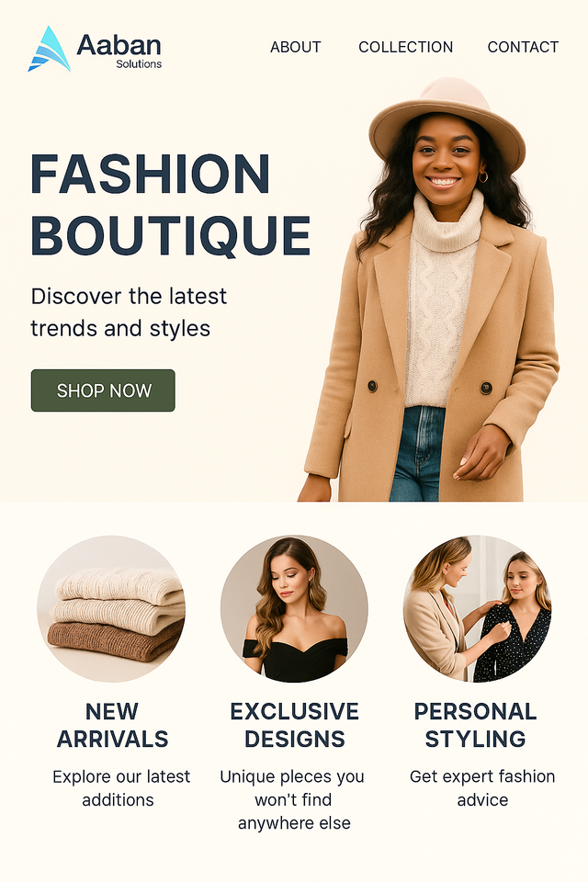This screenshot has height=882, width=588.
Task: Select the EXCLUSIVE DESIGNS heading
Action: pos(294,725)
